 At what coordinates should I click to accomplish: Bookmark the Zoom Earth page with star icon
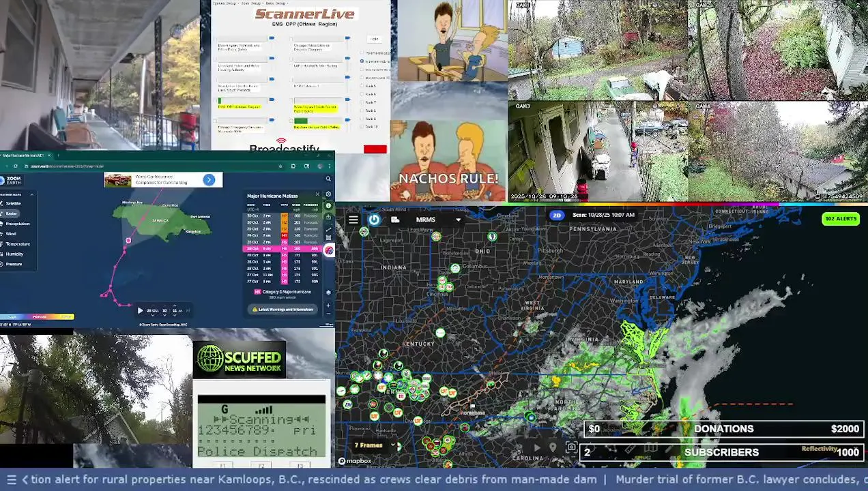280,166
